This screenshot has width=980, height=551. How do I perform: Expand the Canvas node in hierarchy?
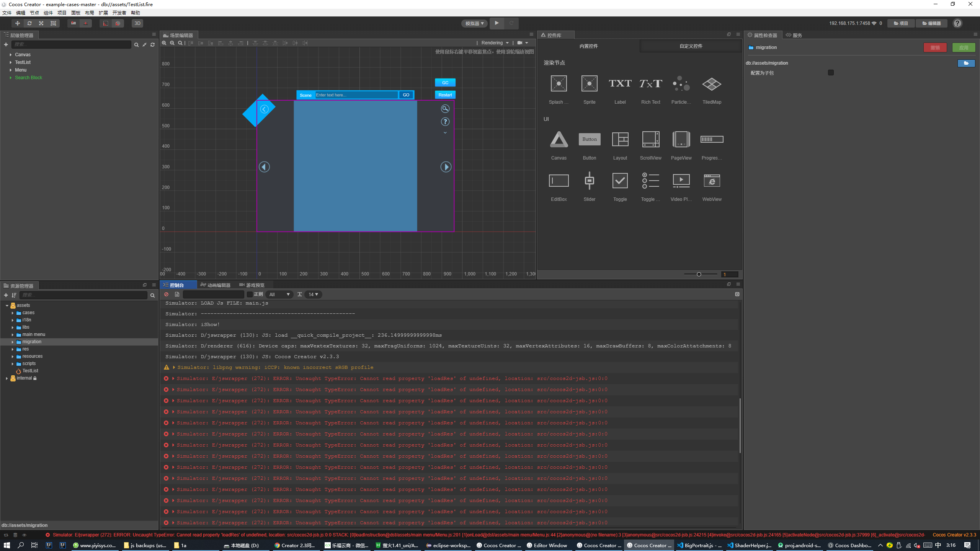coord(11,55)
